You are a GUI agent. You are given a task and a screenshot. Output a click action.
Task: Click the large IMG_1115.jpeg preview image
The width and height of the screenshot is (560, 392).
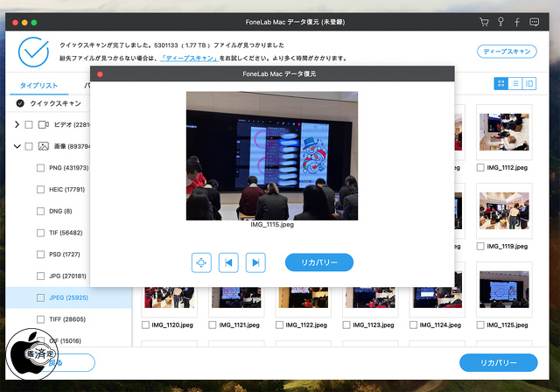(x=272, y=156)
